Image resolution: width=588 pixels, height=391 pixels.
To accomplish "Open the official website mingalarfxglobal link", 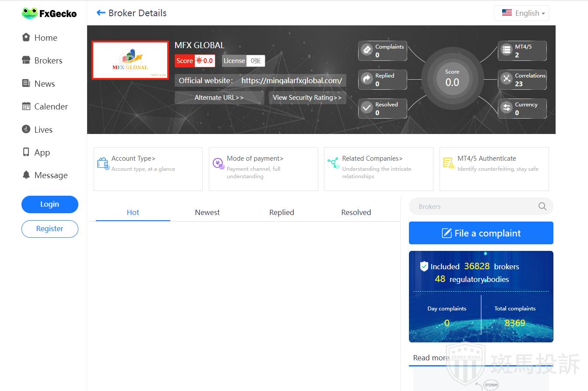I will coord(292,81).
